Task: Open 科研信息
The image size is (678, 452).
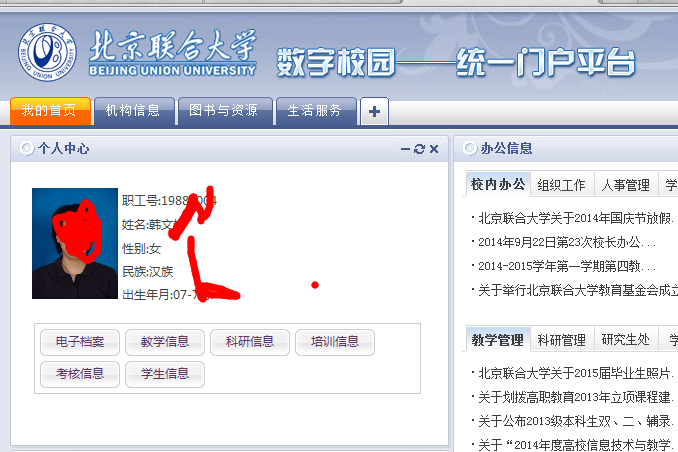Action: point(250,342)
